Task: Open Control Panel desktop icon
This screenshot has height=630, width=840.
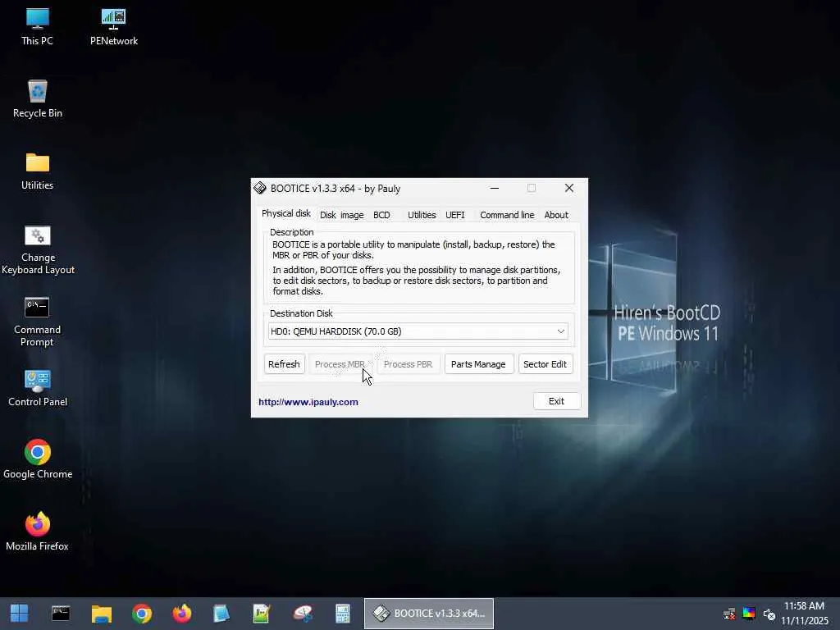Action: pos(38,388)
